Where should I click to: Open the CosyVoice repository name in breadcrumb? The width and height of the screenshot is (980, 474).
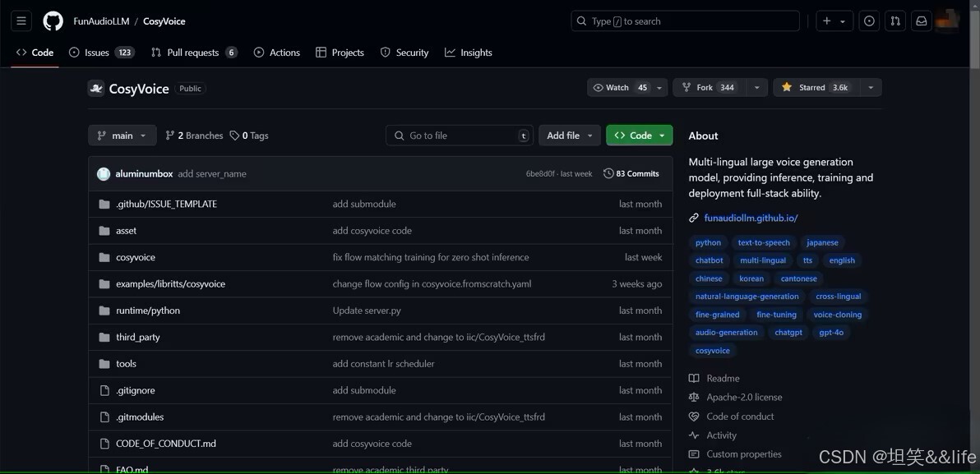coord(164,21)
